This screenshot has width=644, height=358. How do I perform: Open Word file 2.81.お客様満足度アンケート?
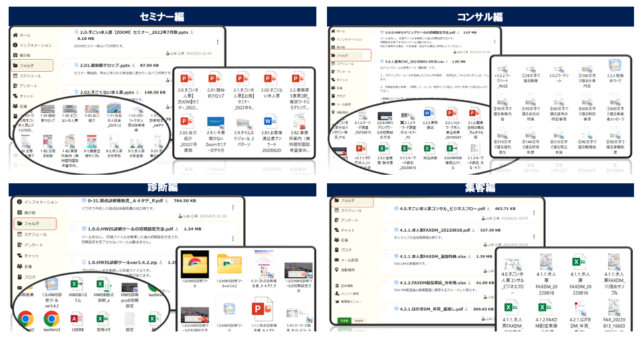(270, 122)
